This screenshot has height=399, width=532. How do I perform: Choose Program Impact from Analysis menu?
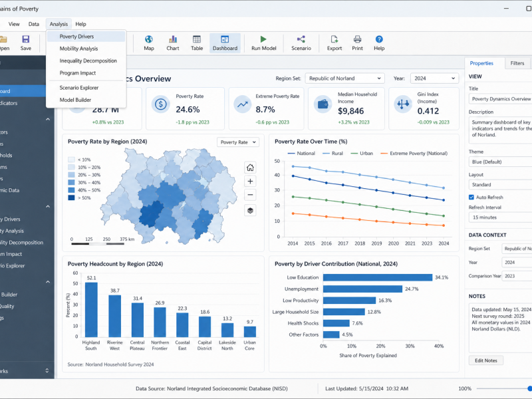coord(86,73)
